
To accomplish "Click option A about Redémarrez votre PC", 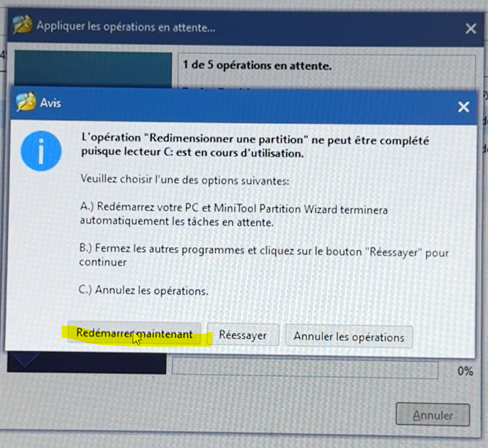I will [234, 215].
